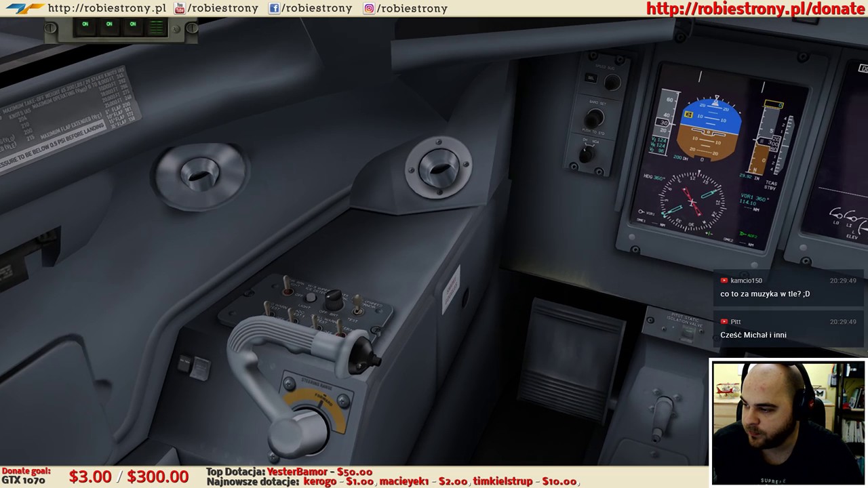The width and height of the screenshot is (868, 488).
Task: Click the HSI compass rose on PFD
Action: 692,203
